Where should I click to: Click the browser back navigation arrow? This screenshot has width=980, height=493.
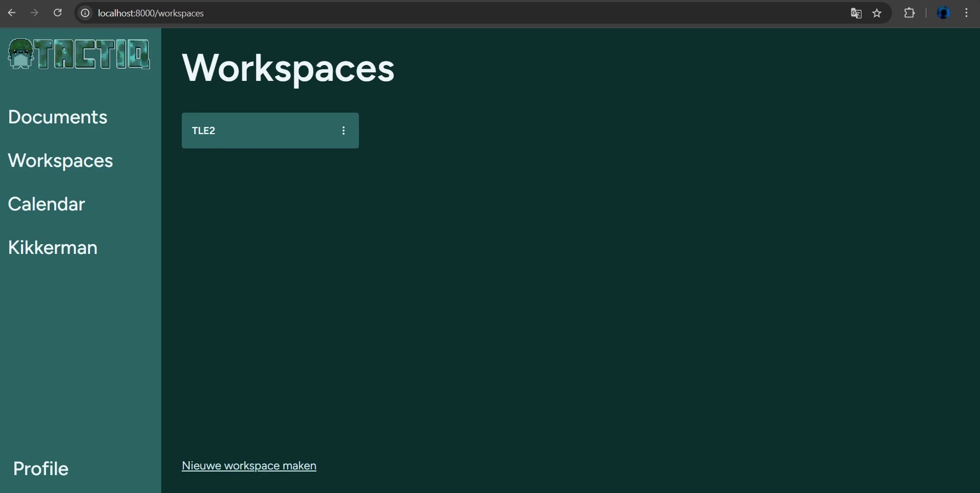coord(12,13)
